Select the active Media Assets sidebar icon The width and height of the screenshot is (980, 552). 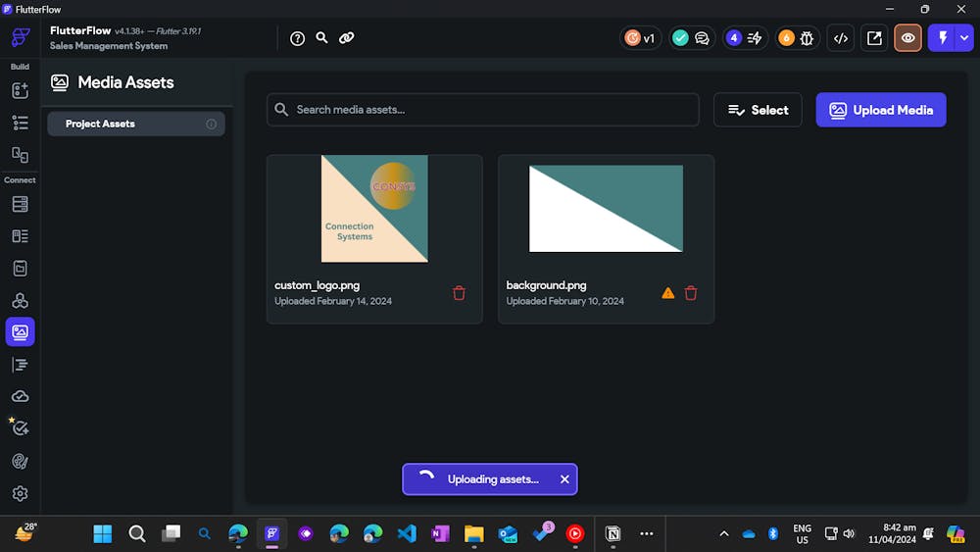point(20,332)
